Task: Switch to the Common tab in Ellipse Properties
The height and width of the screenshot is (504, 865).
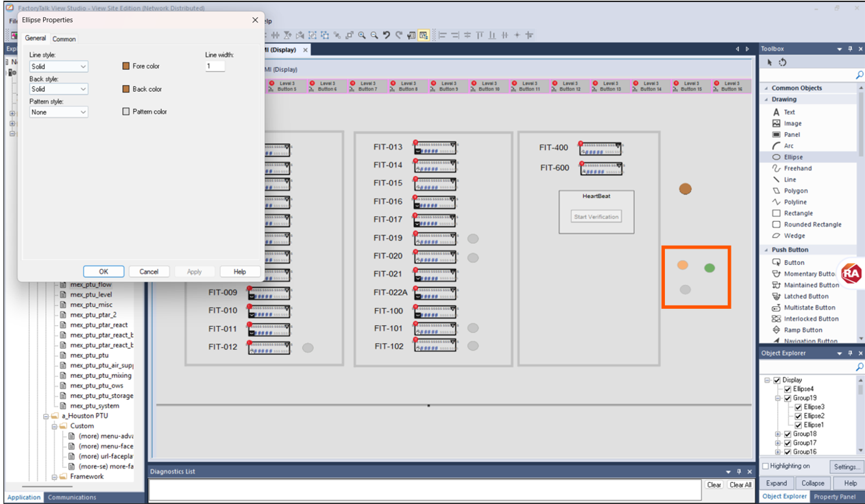Action: click(64, 39)
